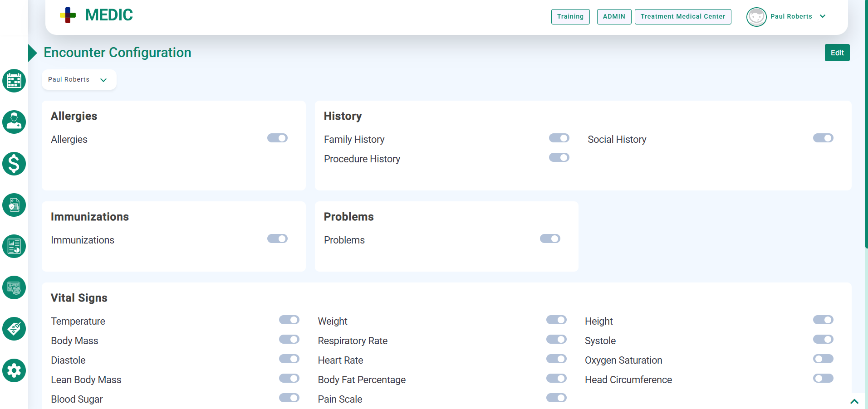Open the dashboard configuration sidebar icon

[x=14, y=287]
